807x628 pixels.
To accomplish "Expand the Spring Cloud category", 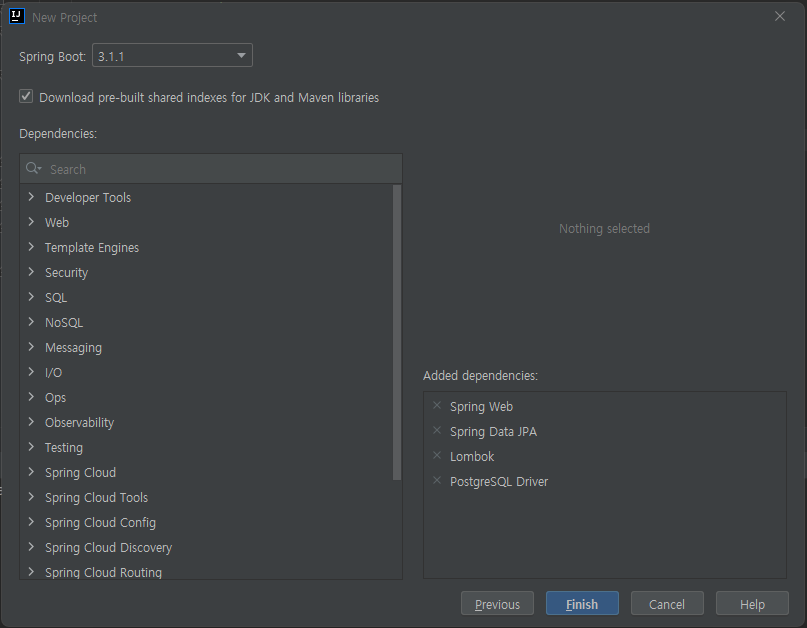I will tap(31, 472).
